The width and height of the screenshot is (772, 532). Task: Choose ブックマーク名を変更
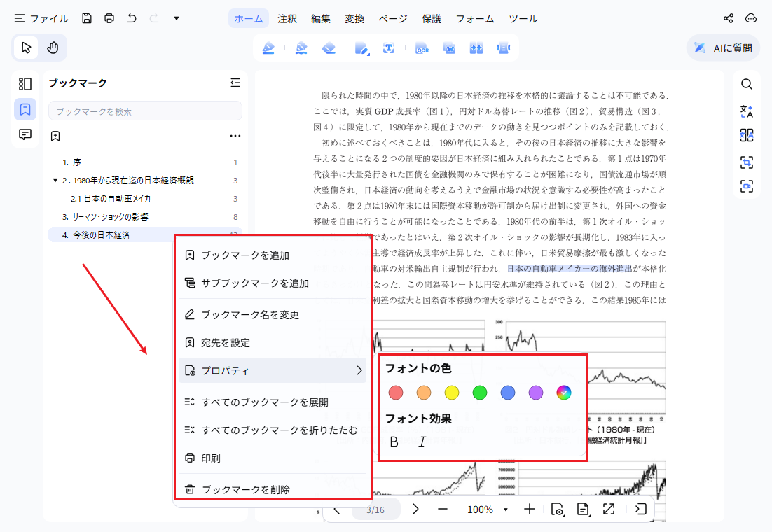click(x=273, y=314)
